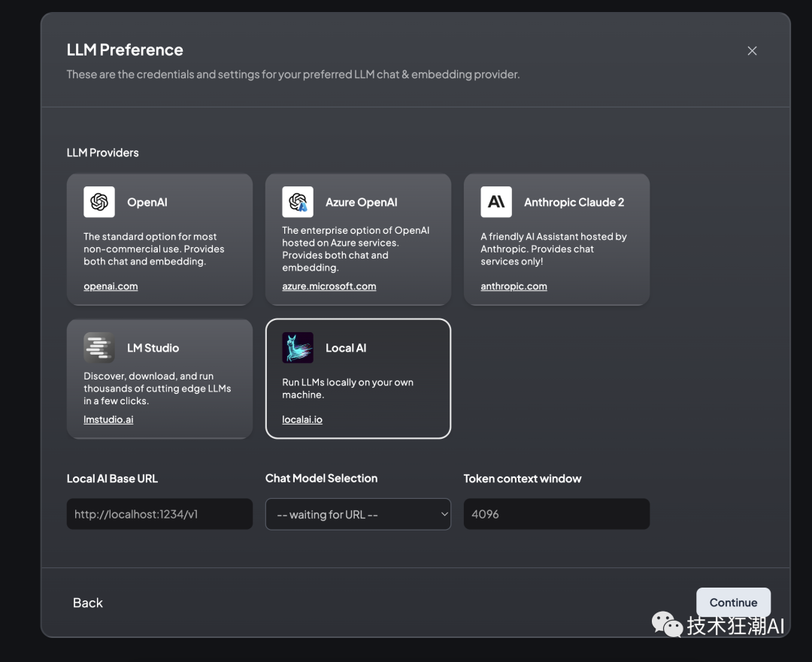The height and width of the screenshot is (662, 812).
Task: Open the localai.io link
Action: coord(302,419)
